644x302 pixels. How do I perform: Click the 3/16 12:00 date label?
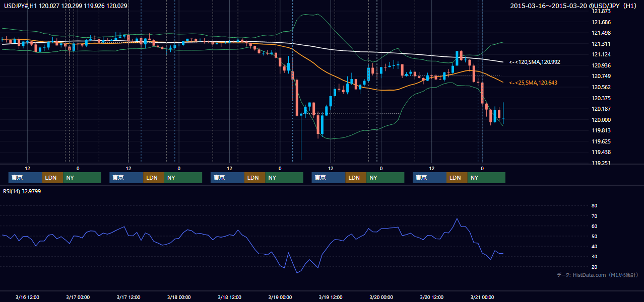click(x=27, y=297)
